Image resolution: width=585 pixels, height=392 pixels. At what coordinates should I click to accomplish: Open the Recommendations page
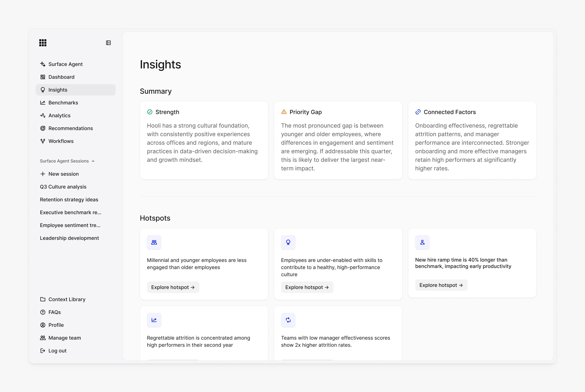coord(76,128)
